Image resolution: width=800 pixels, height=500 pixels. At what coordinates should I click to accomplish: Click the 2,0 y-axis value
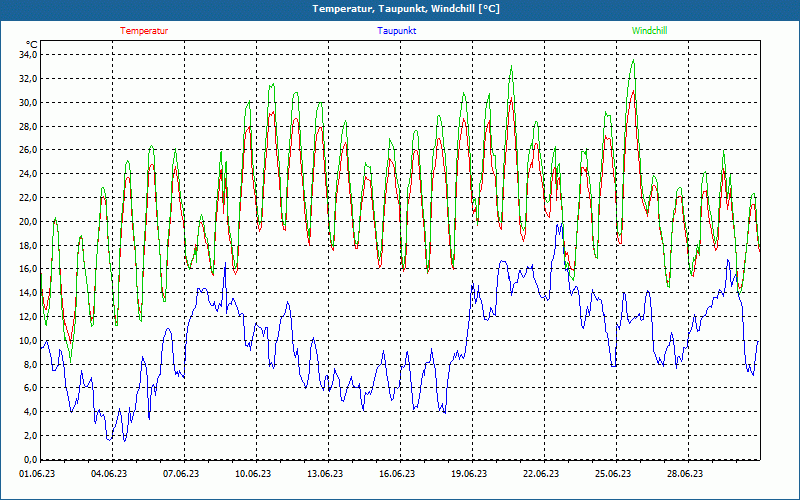pyautogui.click(x=30, y=436)
